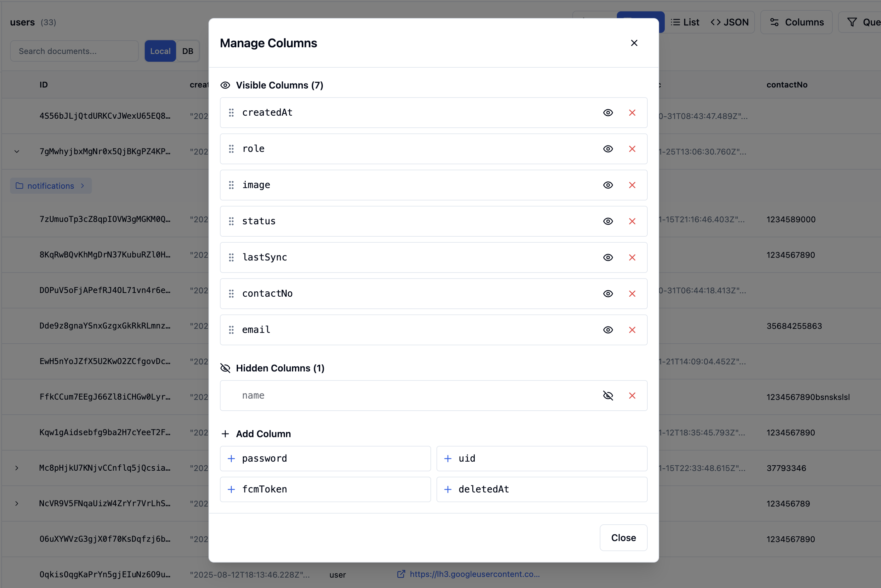Add the password column
The image size is (881, 588).
click(x=325, y=458)
